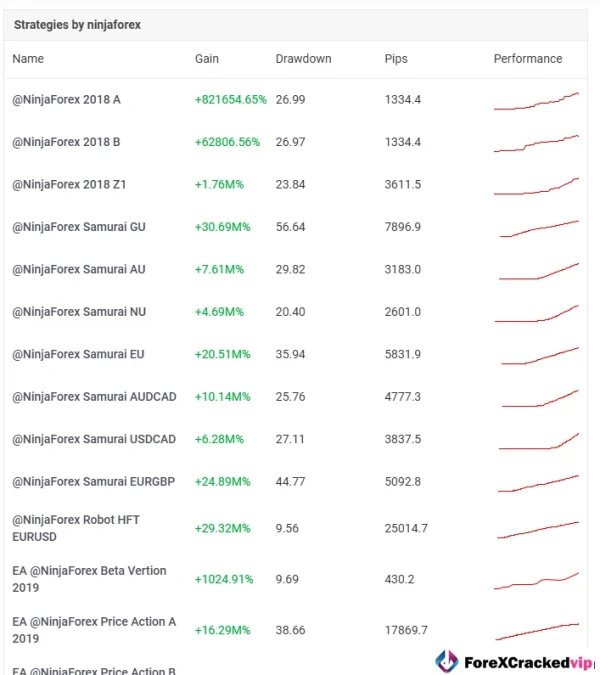Image resolution: width=600 pixels, height=675 pixels.
Task: Click the Price Action A 2019 performance chart
Action: [536, 630]
